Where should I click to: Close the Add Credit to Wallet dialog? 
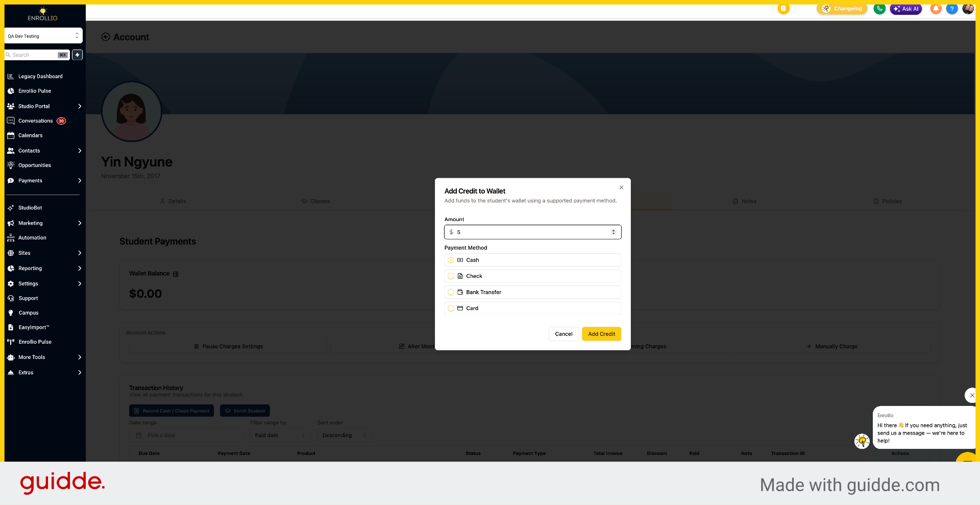point(621,187)
